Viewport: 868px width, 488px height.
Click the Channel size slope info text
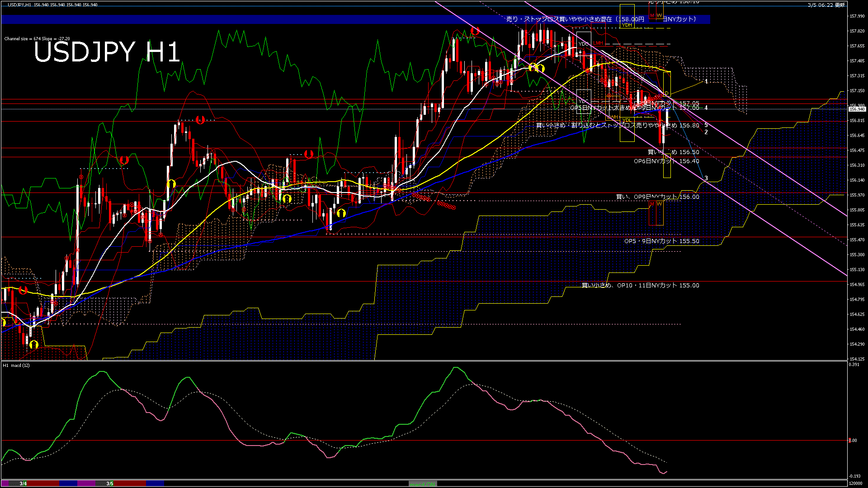tap(37, 39)
